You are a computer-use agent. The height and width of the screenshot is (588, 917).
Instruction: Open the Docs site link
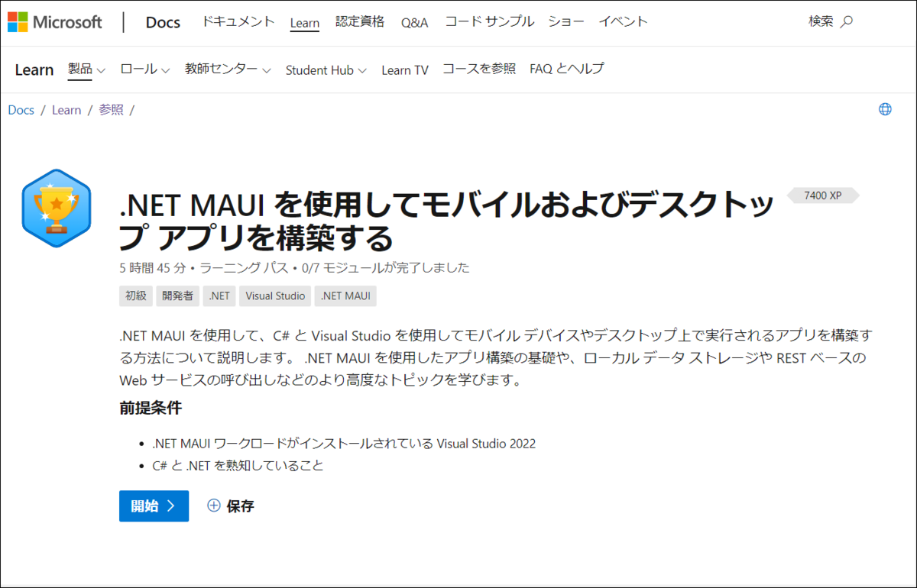163,22
